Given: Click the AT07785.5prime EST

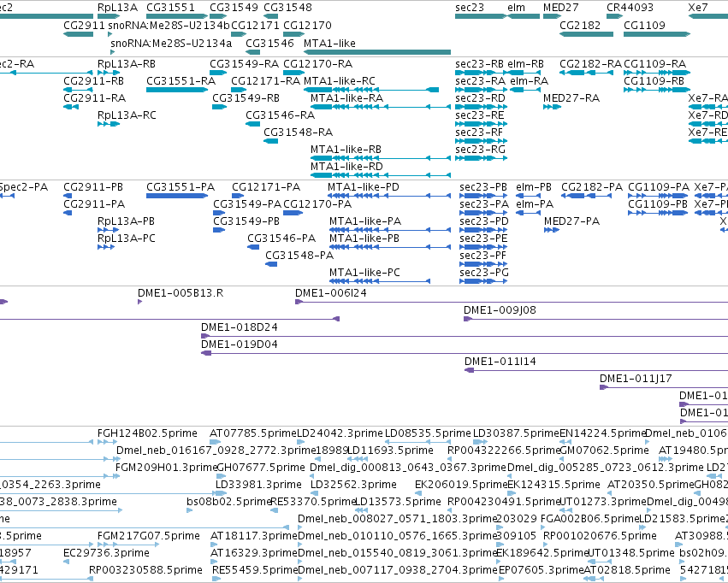Looking at the screenshot, I should pyautogui.click(x=216, y=442).
